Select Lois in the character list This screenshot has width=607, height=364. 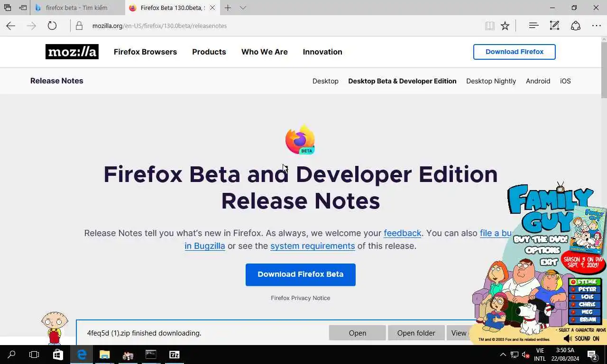tap(585, 297)
